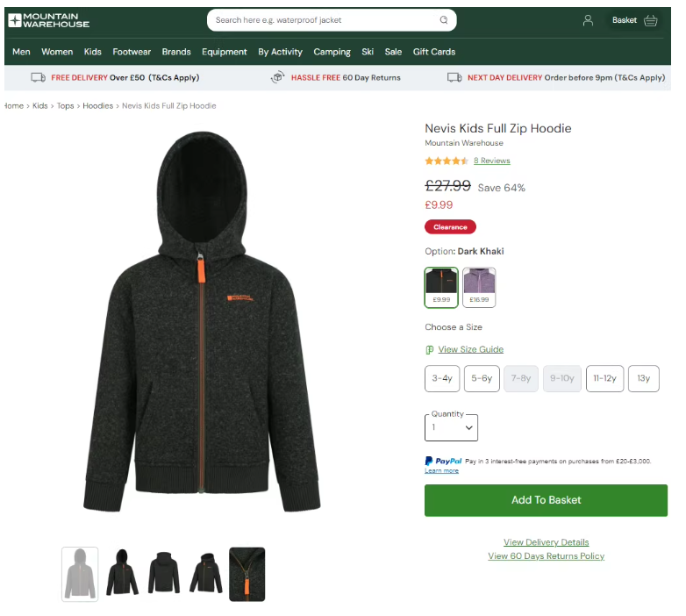Click the free delivery truck icon
The image size is (686, 616).
click(38, 77)
